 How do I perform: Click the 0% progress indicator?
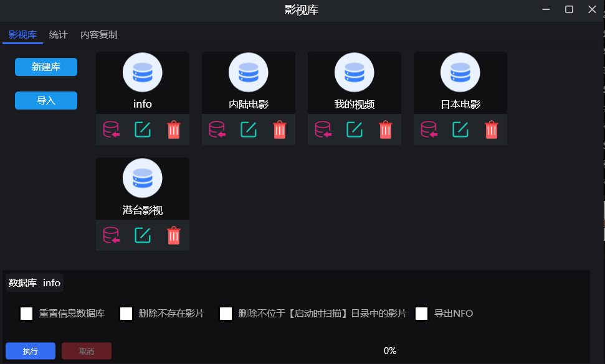point(389,351)
